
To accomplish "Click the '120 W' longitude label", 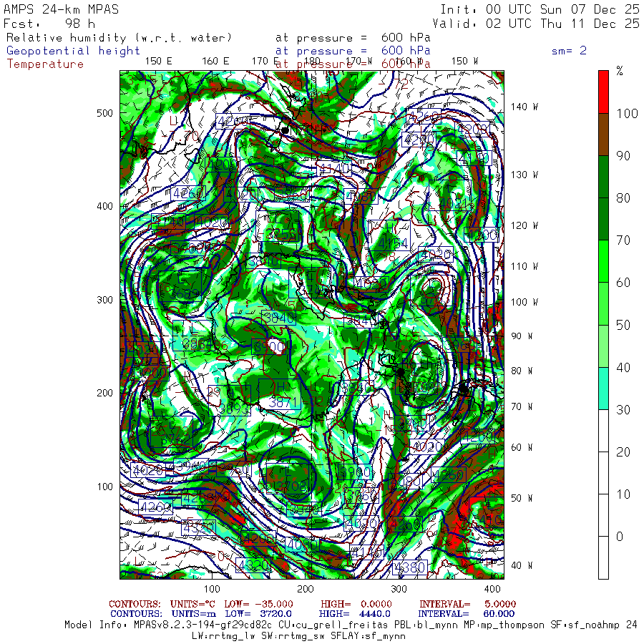I will [525, 226].
